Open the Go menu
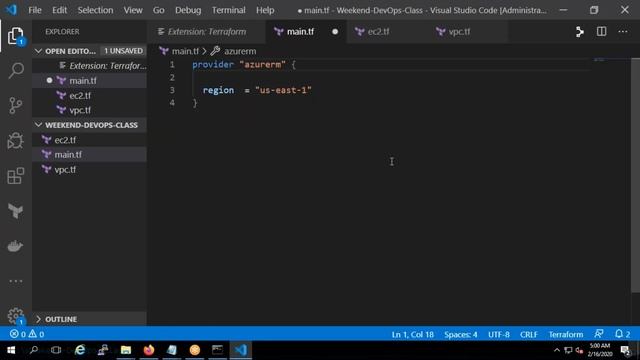The height and width of the screenshot is (360, 640). coord(158,10)
